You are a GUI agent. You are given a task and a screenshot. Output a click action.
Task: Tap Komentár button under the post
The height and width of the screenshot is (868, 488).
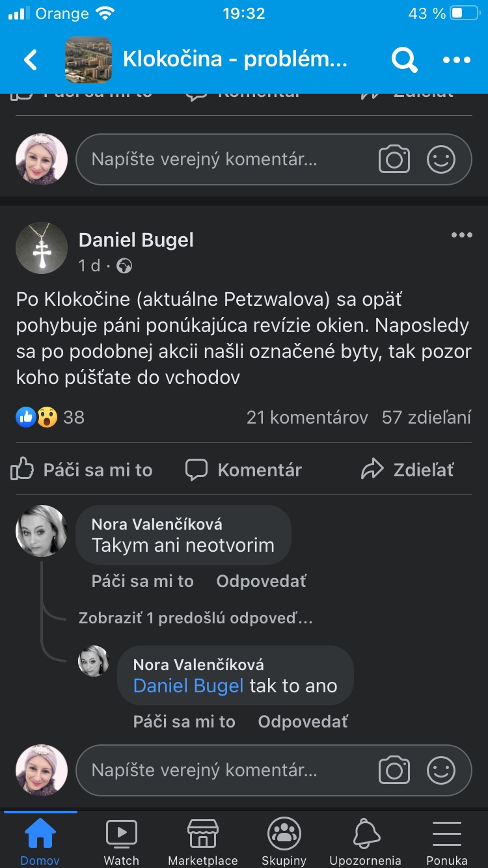tap(244, 470)
